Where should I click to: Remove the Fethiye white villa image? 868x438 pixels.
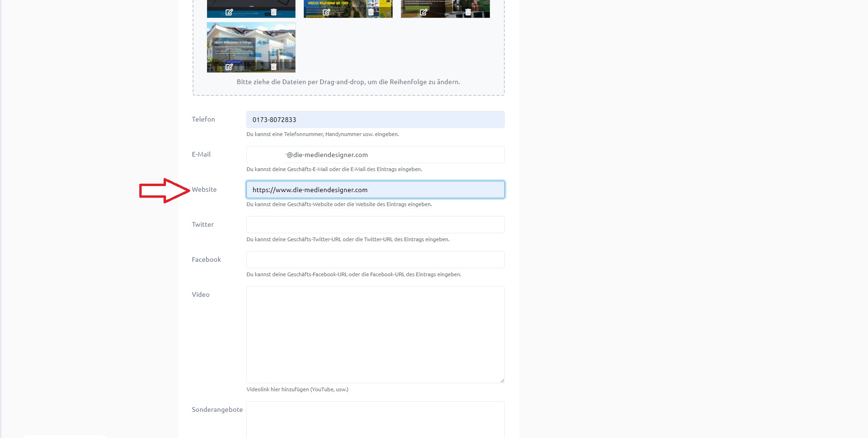274,67
